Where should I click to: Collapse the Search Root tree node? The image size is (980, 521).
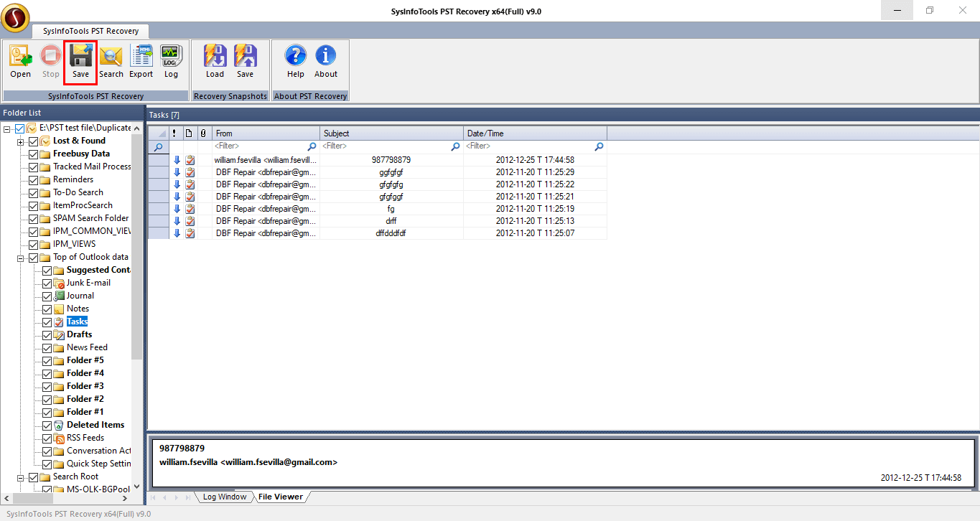[x=20, y=477]
